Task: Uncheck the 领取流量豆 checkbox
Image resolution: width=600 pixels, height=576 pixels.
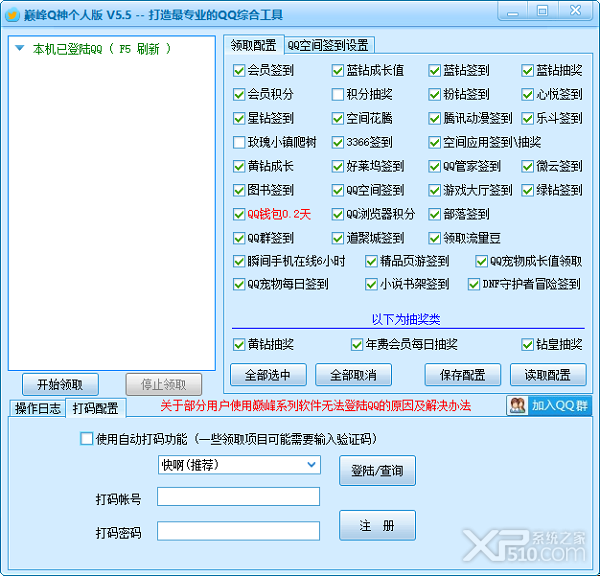Action: (434, 238)
